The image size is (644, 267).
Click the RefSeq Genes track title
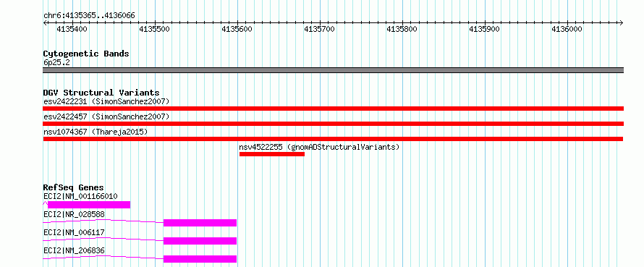coord(73,187)
